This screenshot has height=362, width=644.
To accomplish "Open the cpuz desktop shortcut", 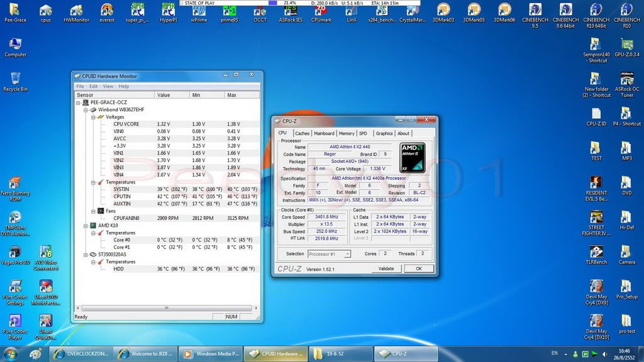I will pos(45,13).
